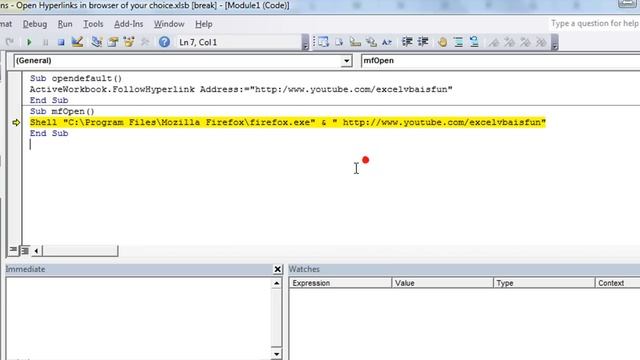
Task: Switch to Full Module View button
Action: click(25, 250)
